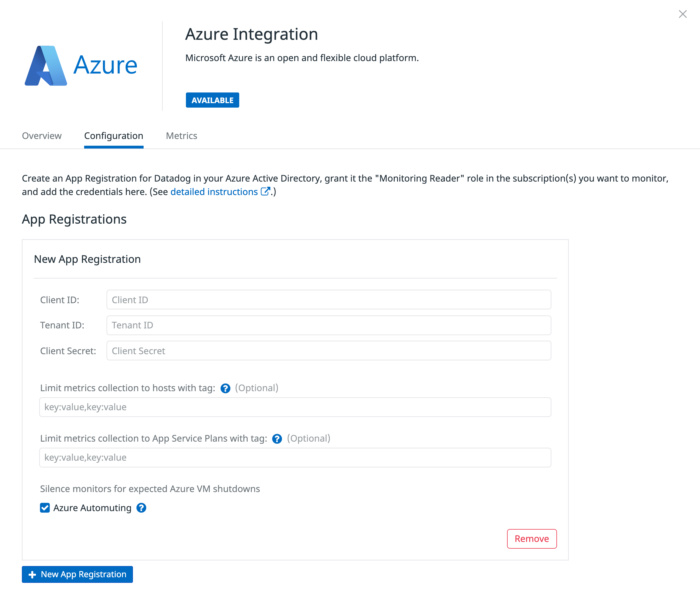
Task: Click the Client Secret input field
Action: (x=328, y=351)
